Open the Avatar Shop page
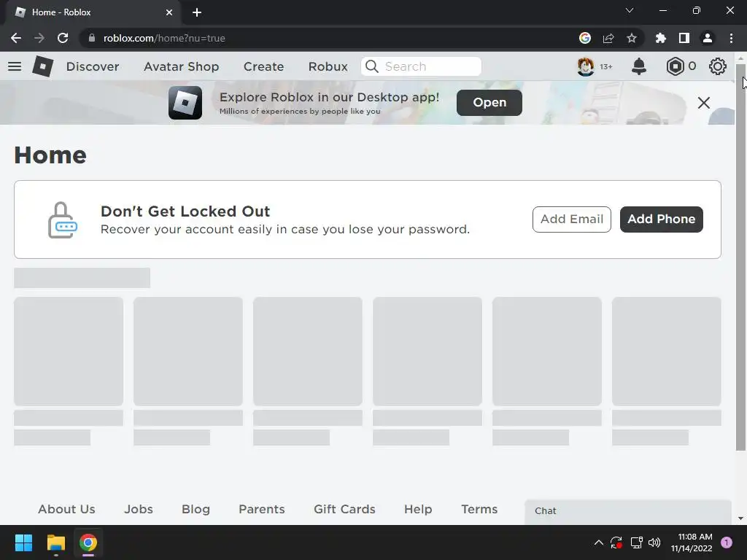 [182, 66]
